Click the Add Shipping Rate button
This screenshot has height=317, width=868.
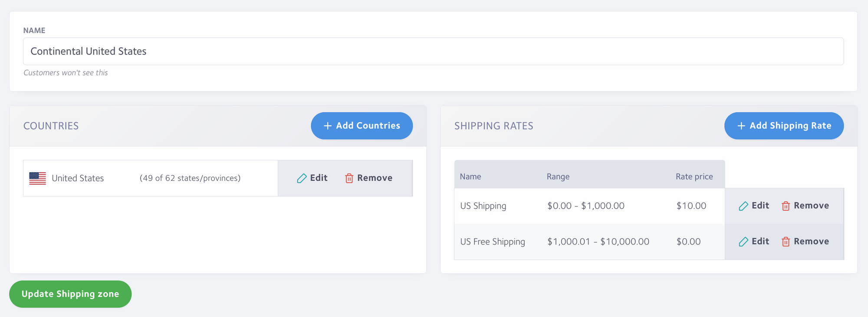784,126
